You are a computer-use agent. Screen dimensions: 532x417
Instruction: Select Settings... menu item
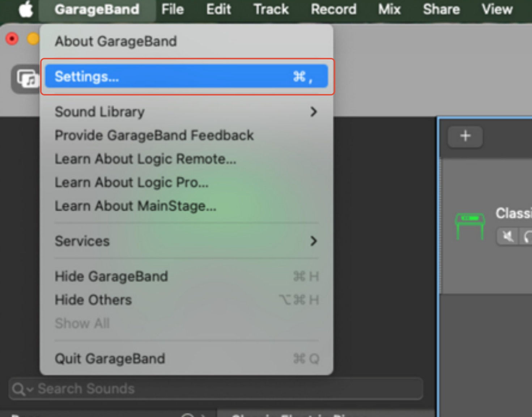pos(186,76)
